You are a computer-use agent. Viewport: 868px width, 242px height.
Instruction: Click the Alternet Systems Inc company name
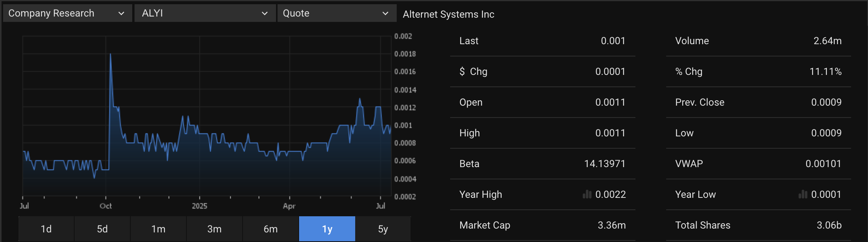click(448, 14)
